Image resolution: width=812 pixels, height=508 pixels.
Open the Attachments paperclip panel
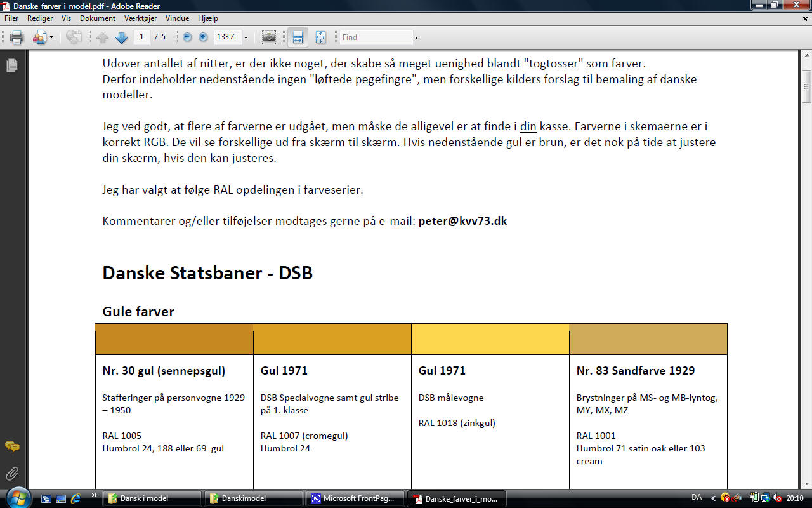12,473
